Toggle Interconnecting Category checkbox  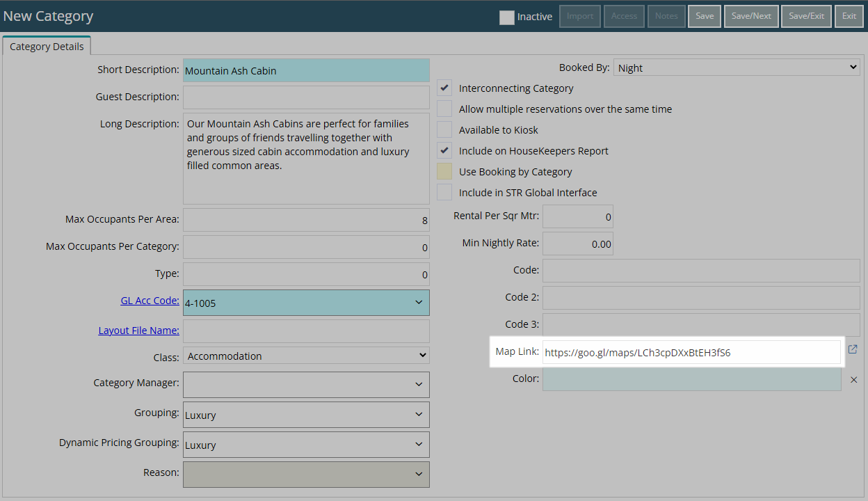click(444, 88)
